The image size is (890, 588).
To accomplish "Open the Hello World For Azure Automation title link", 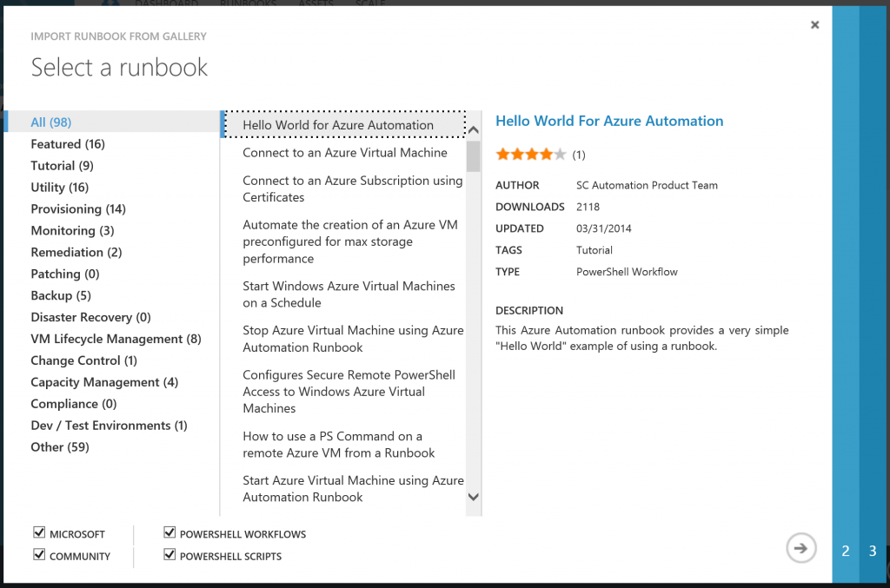I will (609, 121).
